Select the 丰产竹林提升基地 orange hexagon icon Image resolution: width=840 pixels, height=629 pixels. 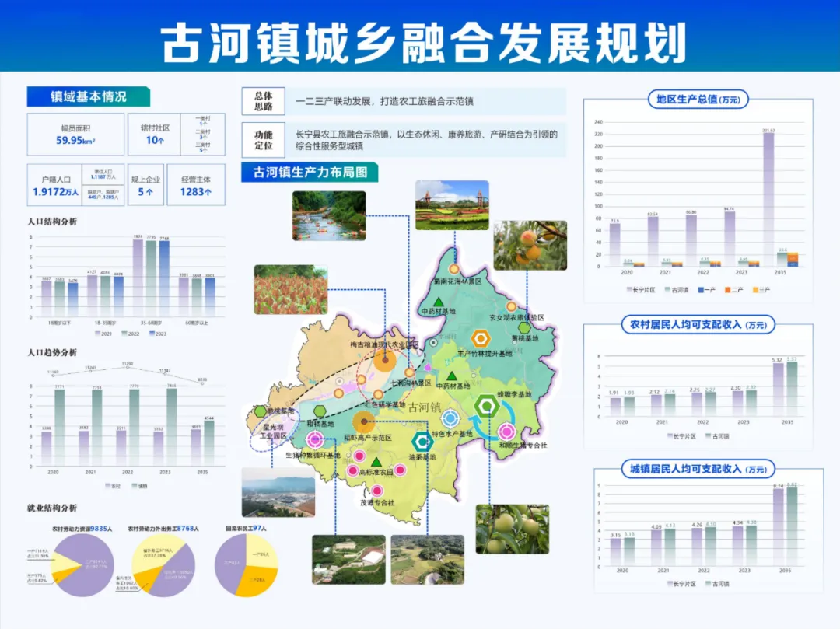(481, 338)
